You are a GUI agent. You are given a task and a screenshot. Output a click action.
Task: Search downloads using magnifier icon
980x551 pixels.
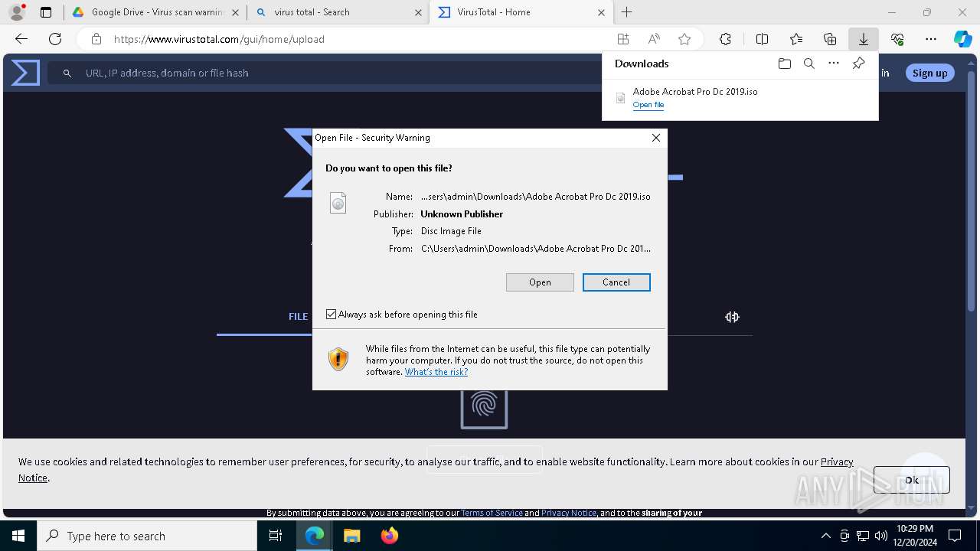coord(808,64)
